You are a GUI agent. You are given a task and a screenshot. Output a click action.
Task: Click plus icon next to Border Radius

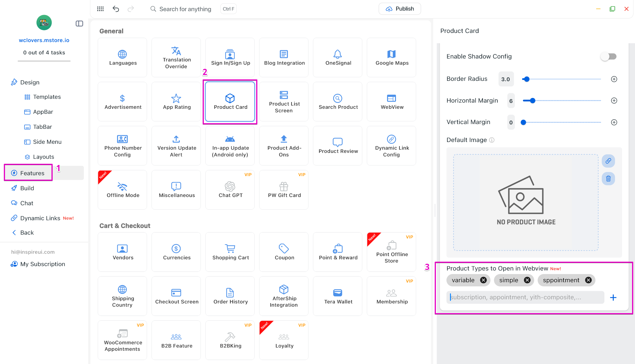click(x=614, y=79)
